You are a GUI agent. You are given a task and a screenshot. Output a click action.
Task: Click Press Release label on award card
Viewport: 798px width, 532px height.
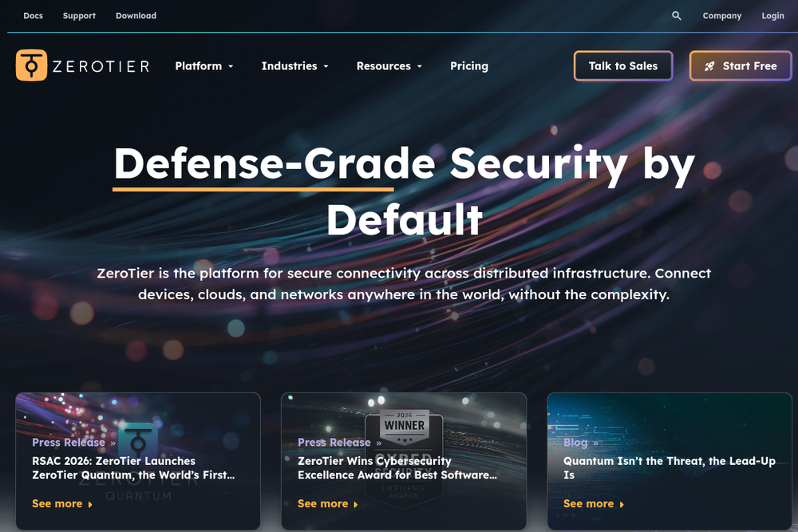coord(334,443)
